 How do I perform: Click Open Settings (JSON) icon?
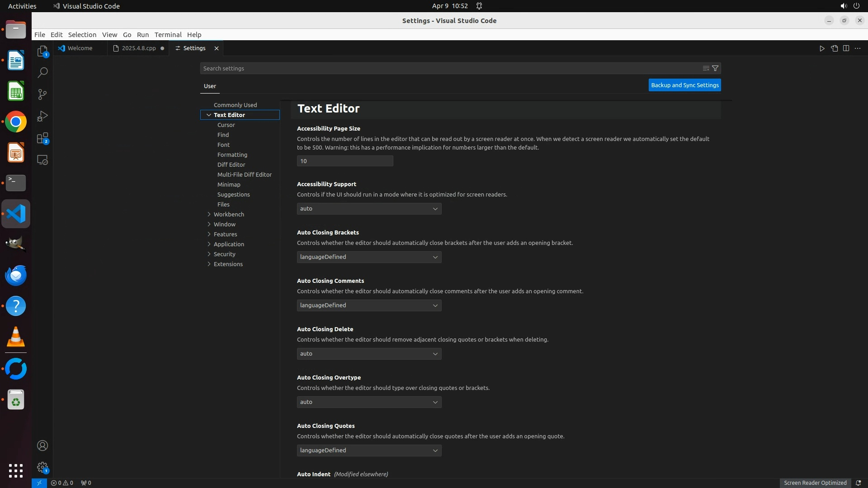pos(834,48)
